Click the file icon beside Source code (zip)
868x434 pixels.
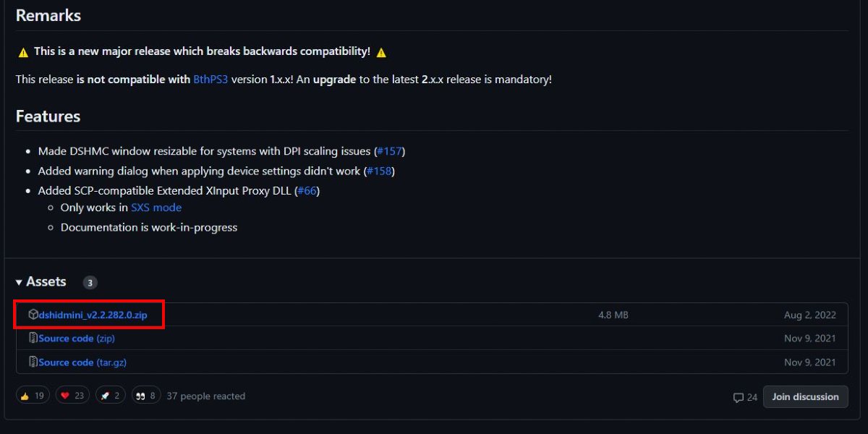(x=33, y=338)
